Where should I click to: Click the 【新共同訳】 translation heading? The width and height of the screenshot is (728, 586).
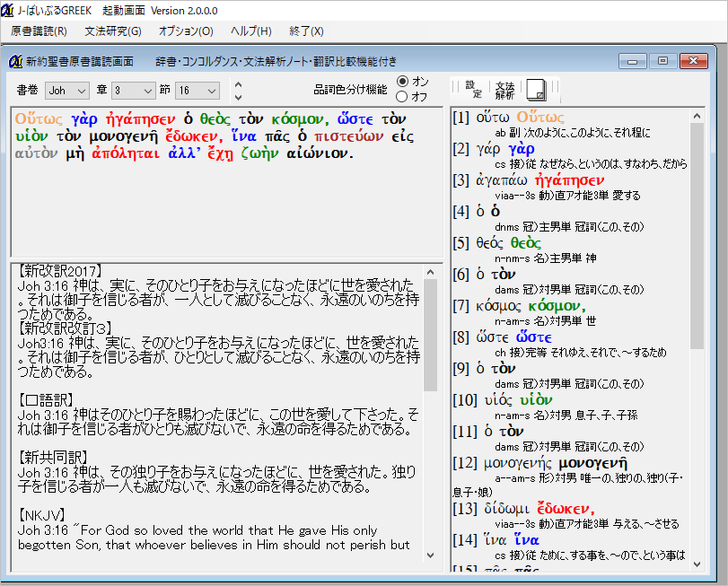(x=53, y=458)
